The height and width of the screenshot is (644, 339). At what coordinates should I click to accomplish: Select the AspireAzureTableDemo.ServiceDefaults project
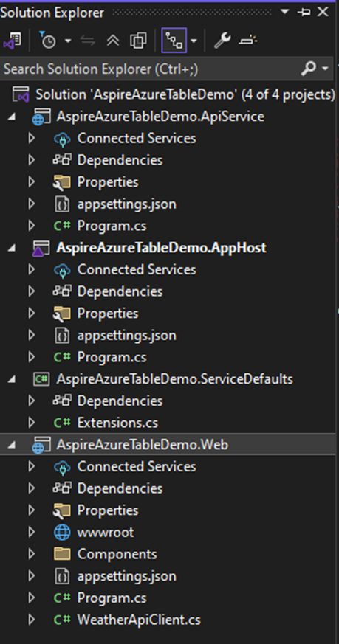click(175, 379)
